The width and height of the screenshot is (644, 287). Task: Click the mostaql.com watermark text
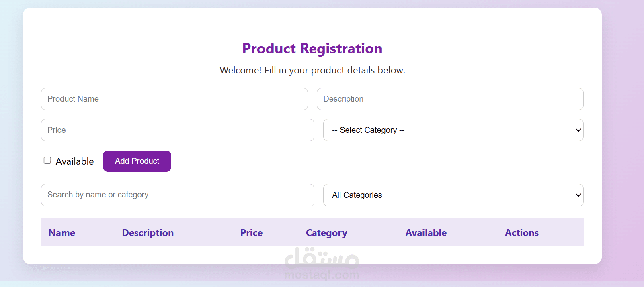click(x=322, y=275)
